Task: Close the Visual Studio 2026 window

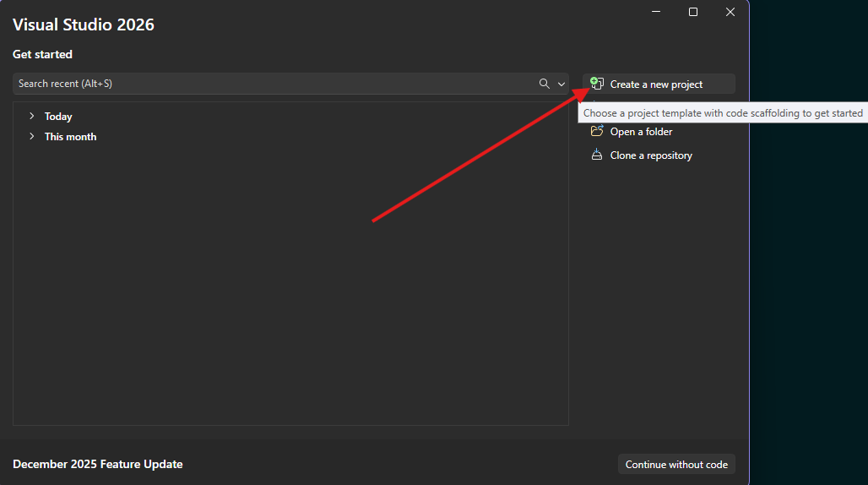Action: tap(730, 12)
